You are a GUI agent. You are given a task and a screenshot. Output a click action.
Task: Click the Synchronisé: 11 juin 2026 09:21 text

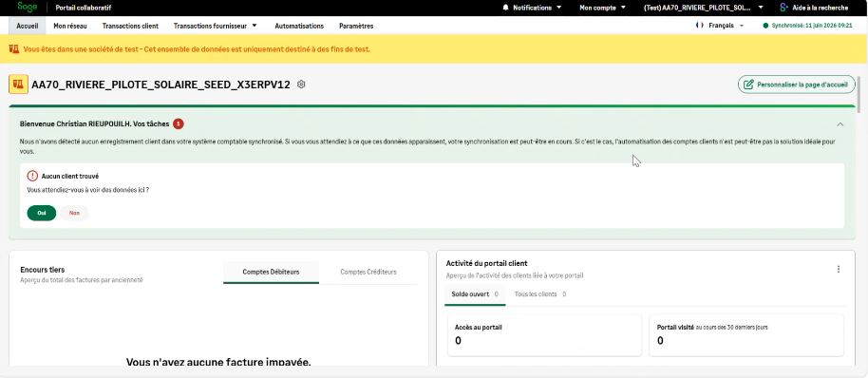pyautogui.click(x=812, y=26)
